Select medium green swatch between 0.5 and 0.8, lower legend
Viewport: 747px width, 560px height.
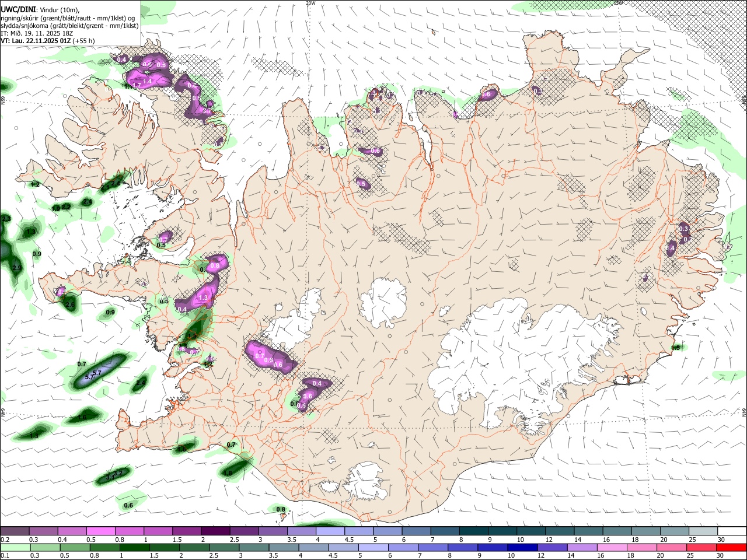tap(74, 547)
